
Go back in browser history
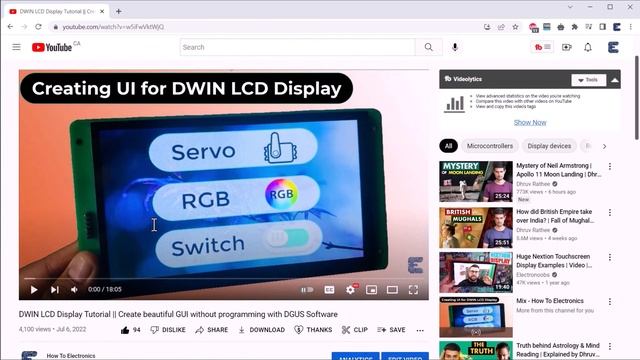[11, 27]
